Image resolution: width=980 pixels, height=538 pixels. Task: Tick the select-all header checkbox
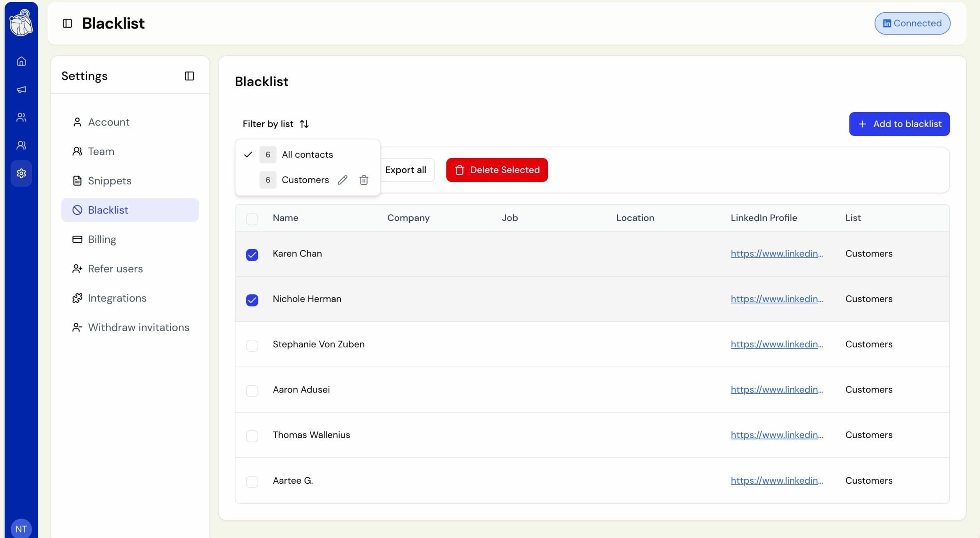[x=252, y=219]
